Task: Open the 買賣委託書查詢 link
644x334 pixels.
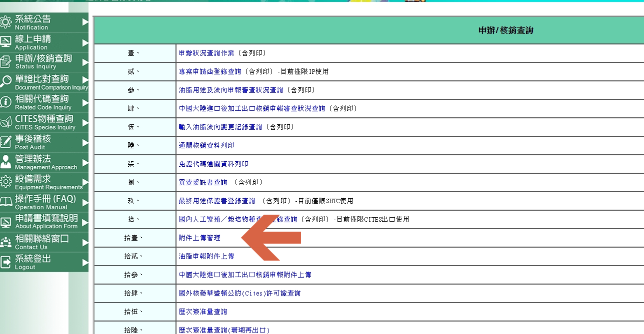Action: 203,182
